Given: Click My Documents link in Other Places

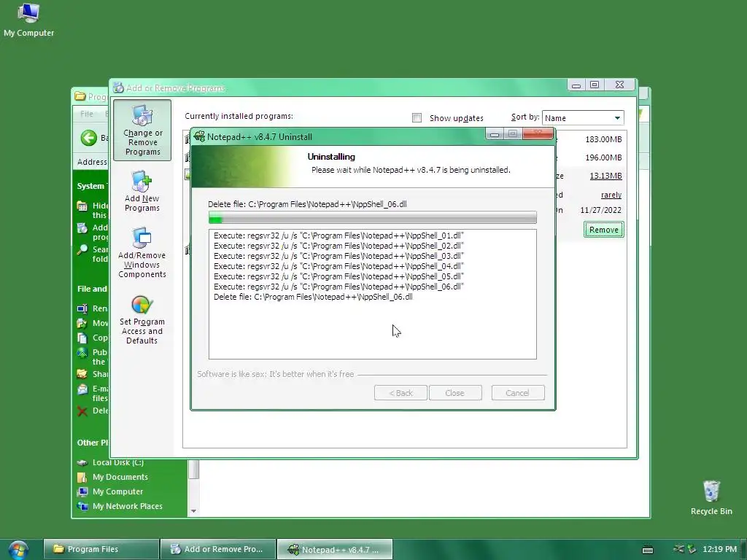Looking at the screenshot, I should click(x=120, y=477).
